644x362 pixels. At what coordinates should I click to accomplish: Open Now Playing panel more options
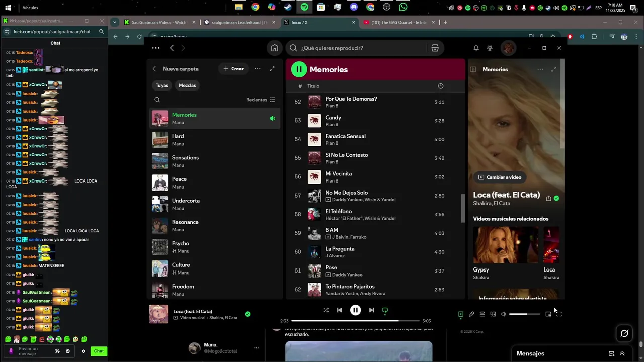[x=540, y=69]
